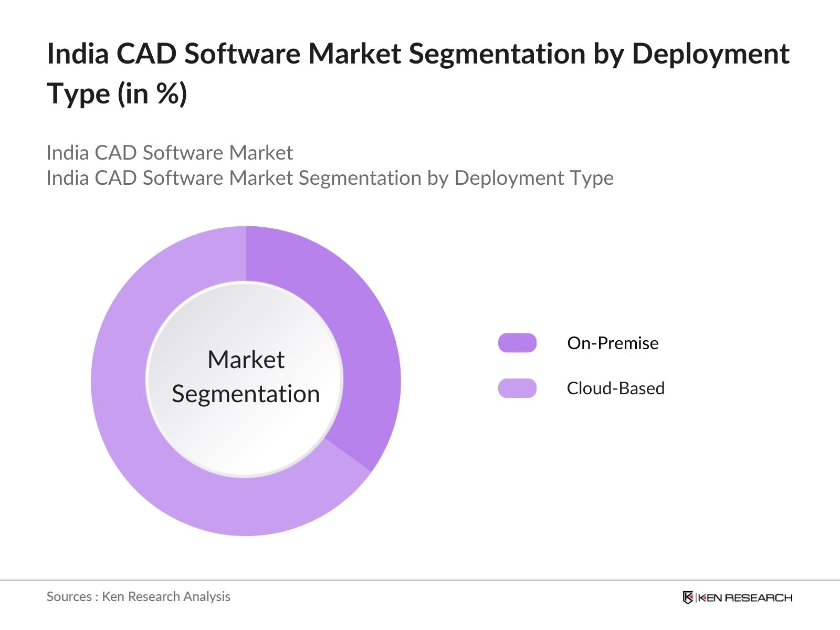Click the 'India CAD Software Market' subtitle
This screenshot has height=630, width=840.
point(170,152)
